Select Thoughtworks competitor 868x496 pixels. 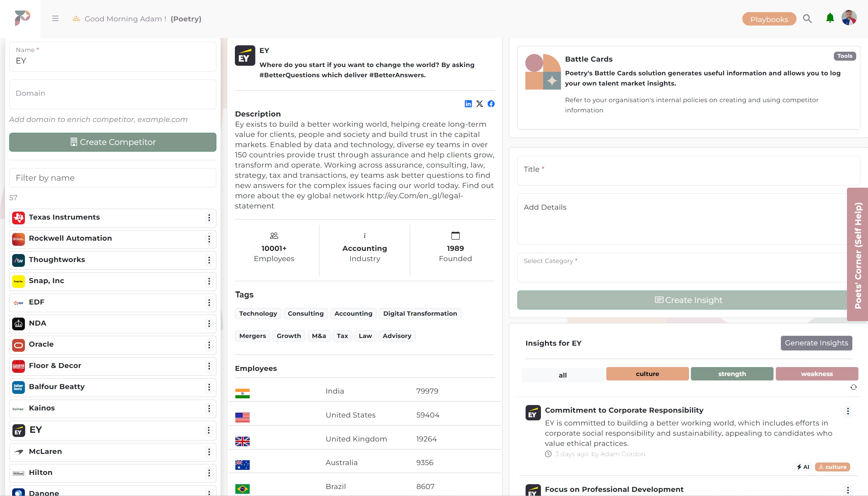point(113,260)
